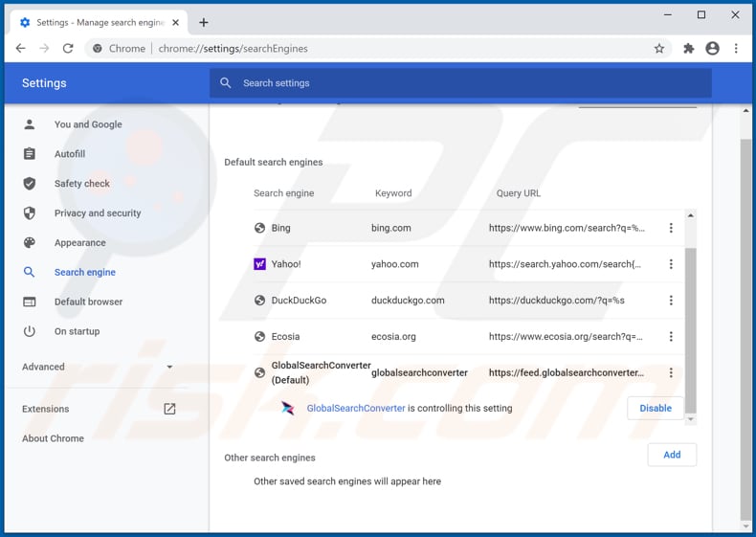Viewport: 756px width, 537px height.
Task: Open Default browser section
Action: pyautogui.click(x=88, y=302)
